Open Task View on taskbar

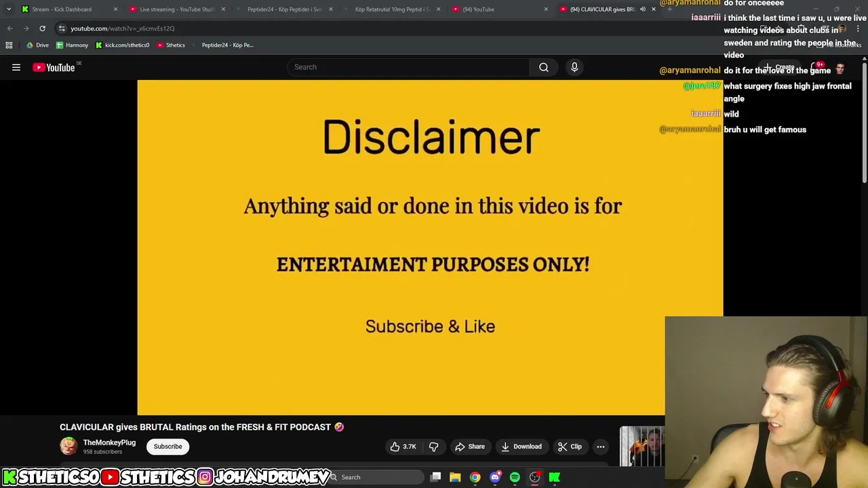point(436,477)
